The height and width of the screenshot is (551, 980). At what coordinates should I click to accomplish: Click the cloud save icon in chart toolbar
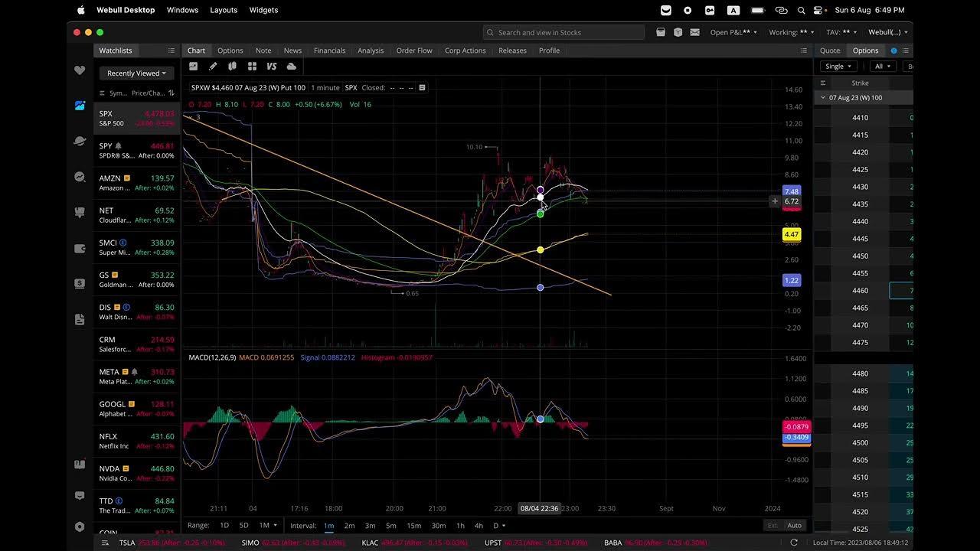(x=291, y=67)
